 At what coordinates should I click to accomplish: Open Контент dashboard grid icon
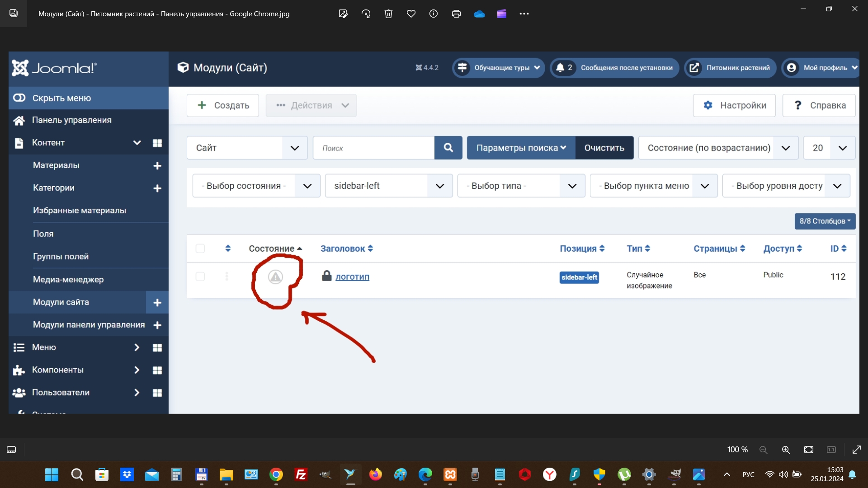point(157,143)
